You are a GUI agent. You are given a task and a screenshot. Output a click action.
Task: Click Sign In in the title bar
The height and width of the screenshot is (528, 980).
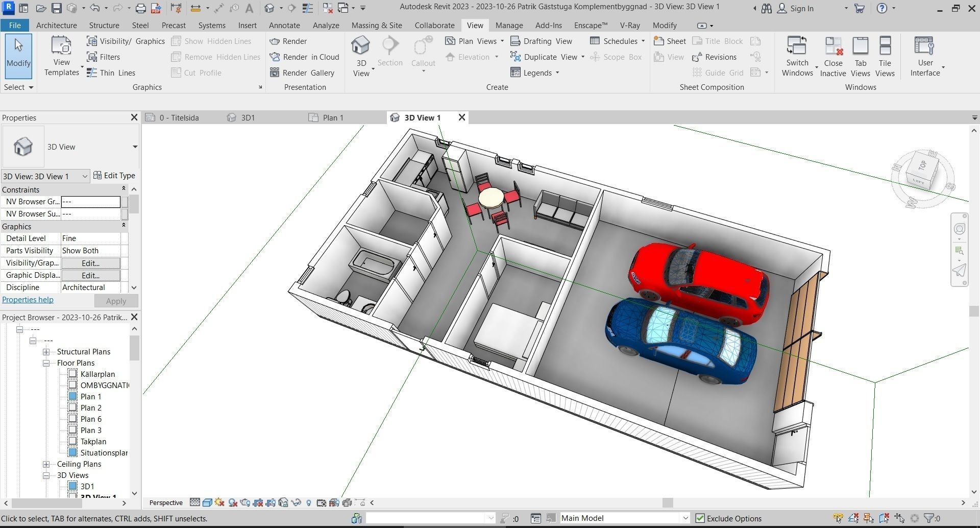pyautogui.click(x=796, y=8)
